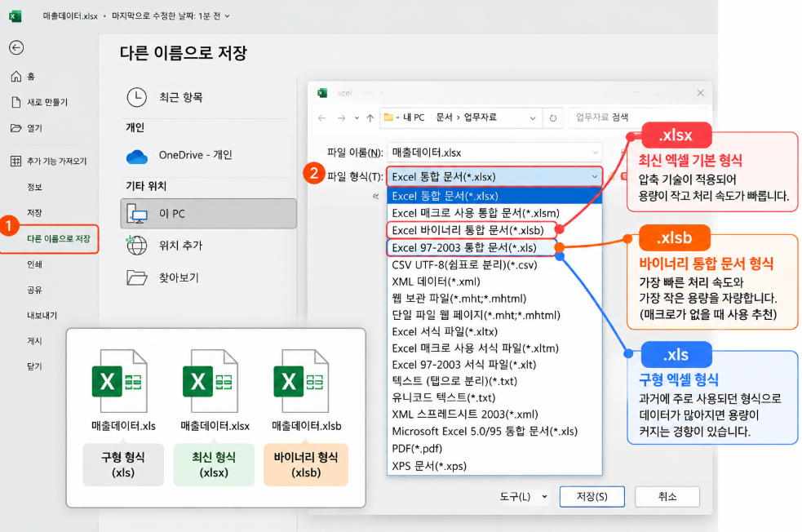This screenshot has height=532, width=802.
Task: Choose XPS 문서(*.xps) format
Action: pos(494,466)
